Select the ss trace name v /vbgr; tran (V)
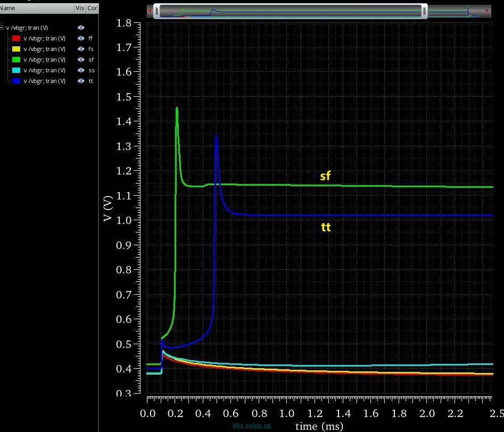 point(44,70)
